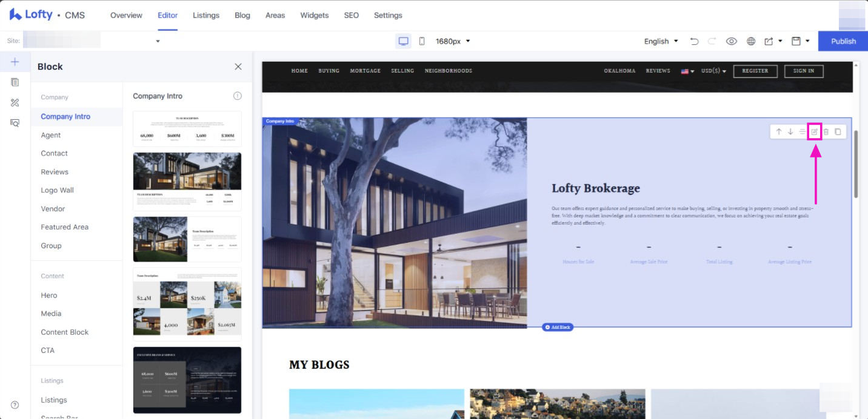Open the SEO tab
The image size is (868, 419).
tap(352, 15)
